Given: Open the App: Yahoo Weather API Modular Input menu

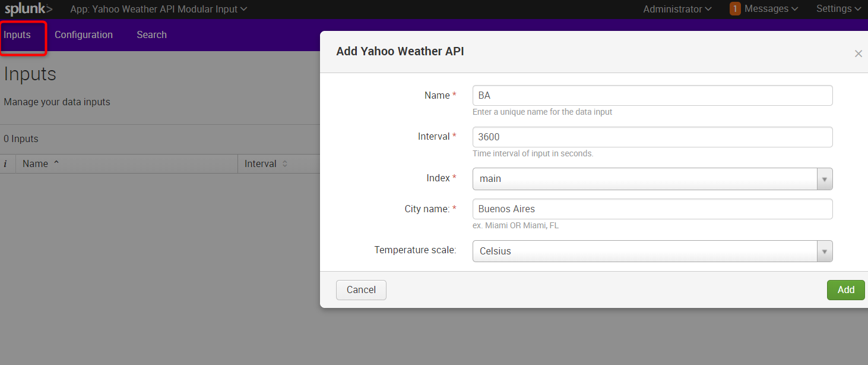Looking at the screenshot, I should (159, 8).
